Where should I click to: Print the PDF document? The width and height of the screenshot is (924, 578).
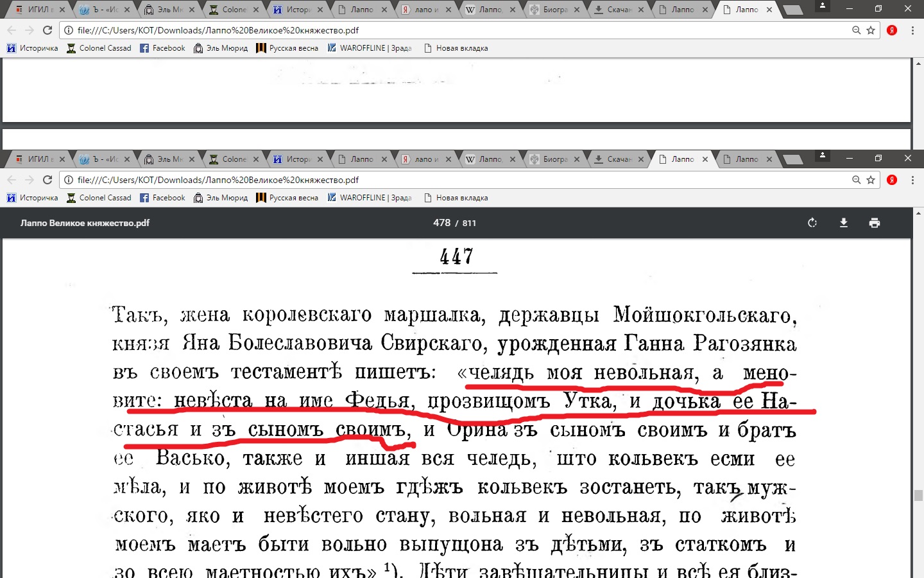(x=874, y=223)
